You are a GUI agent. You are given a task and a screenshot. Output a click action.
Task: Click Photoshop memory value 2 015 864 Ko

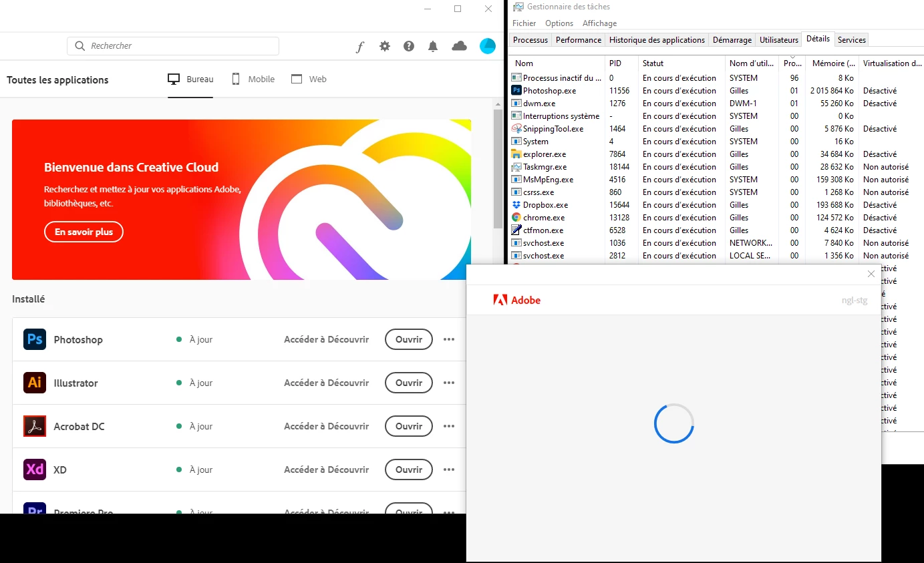(832, 90)
